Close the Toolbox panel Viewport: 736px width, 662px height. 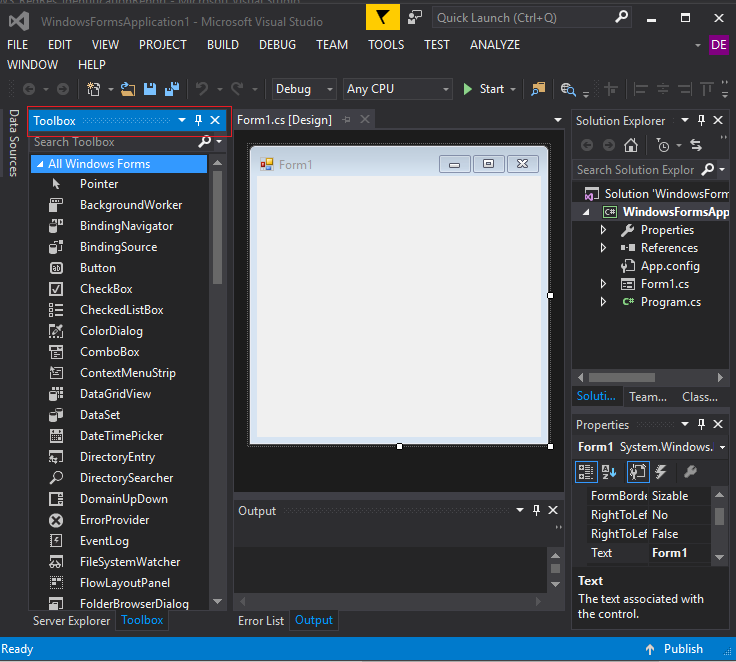(x=215, y=121)
